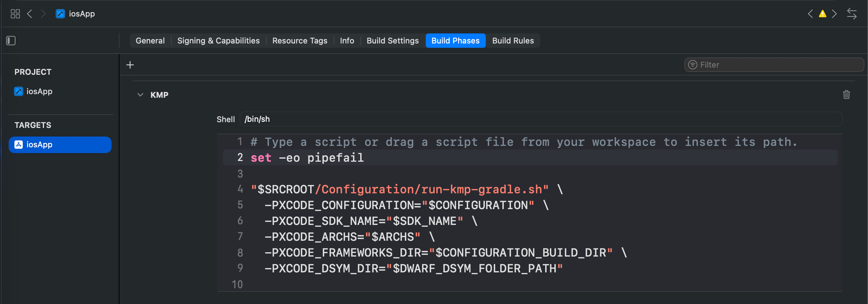Go back with the left chevron
The width and height of the screenshot is (868, 304).
click(30, 14)
